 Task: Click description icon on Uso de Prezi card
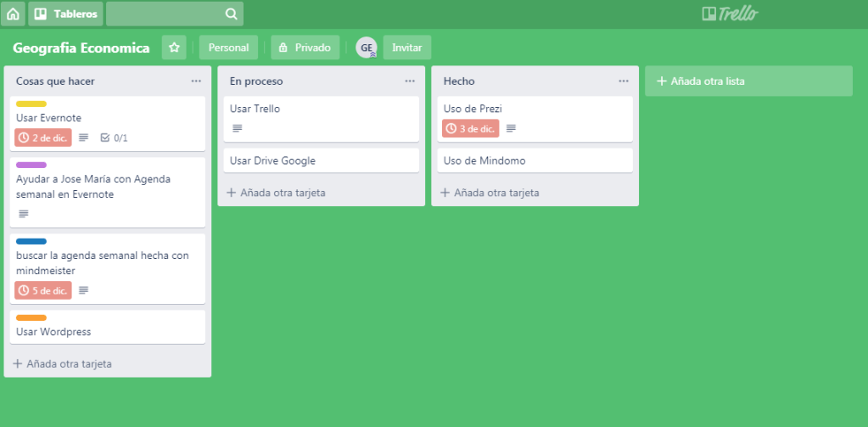coord(511,128)
